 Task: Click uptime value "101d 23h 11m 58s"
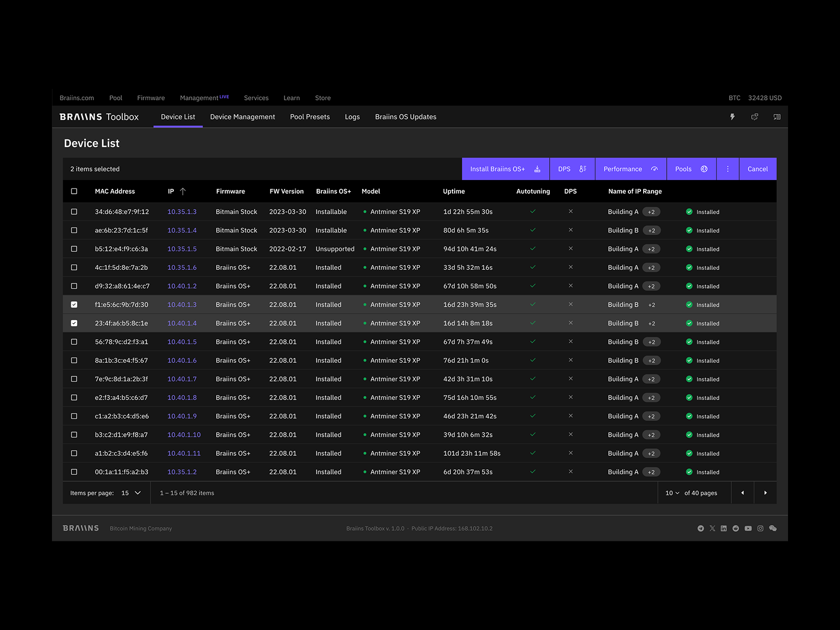pos(472,454)
